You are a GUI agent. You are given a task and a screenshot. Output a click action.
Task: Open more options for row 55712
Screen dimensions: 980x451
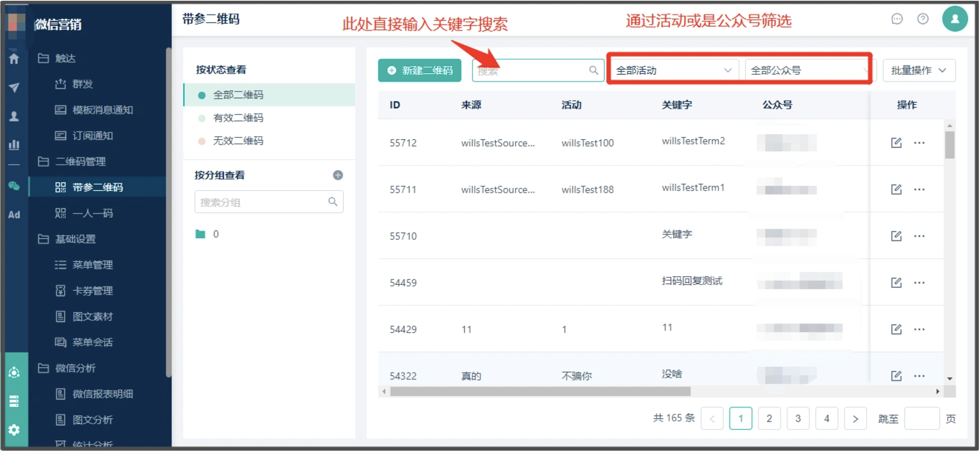point(920,143)
